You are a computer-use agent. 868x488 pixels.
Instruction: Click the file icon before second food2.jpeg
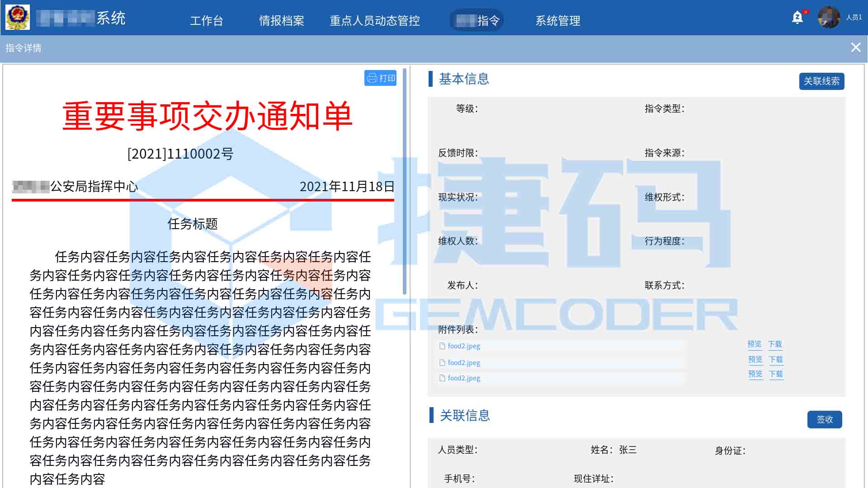tap(442, 361)
